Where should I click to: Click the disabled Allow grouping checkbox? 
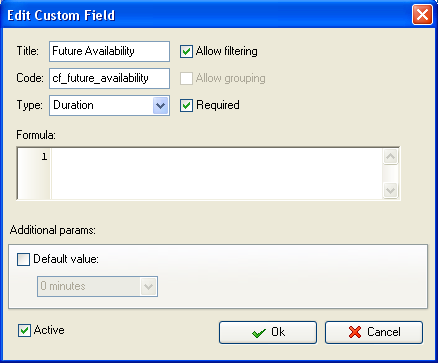(x=186, y=79)
